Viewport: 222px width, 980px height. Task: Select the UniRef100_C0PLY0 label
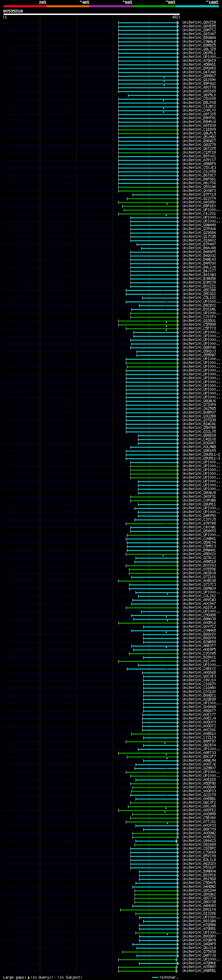(x=199, y=110)
